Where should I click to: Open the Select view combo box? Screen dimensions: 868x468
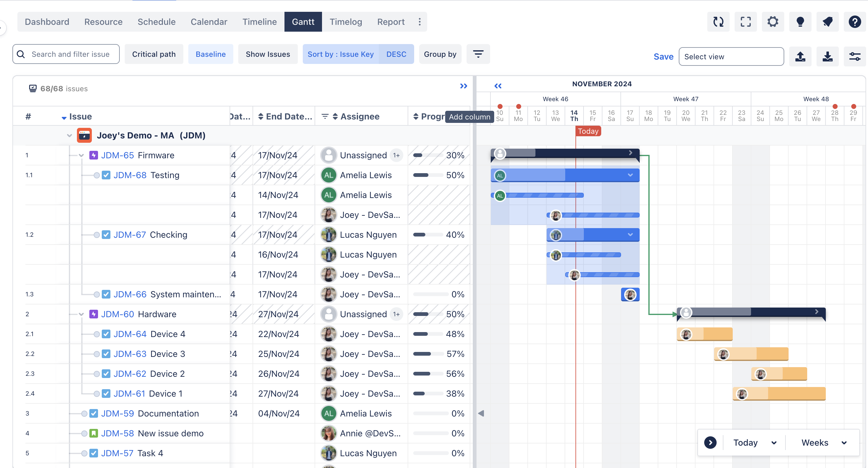(731, 56)
